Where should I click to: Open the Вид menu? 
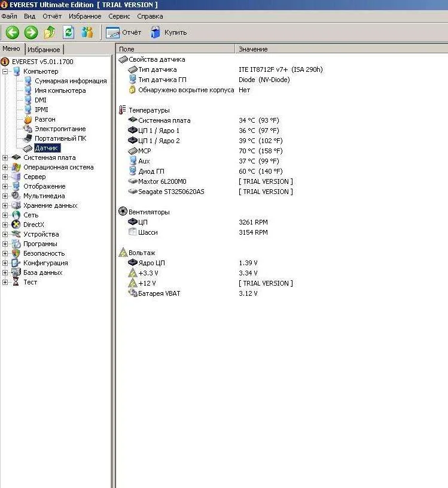(x=29, y=16)
